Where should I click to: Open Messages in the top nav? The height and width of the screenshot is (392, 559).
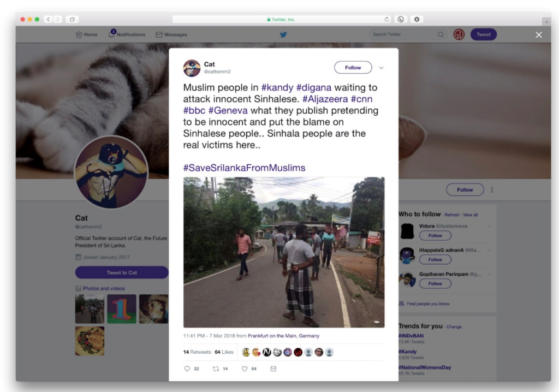tap(171, 34)
